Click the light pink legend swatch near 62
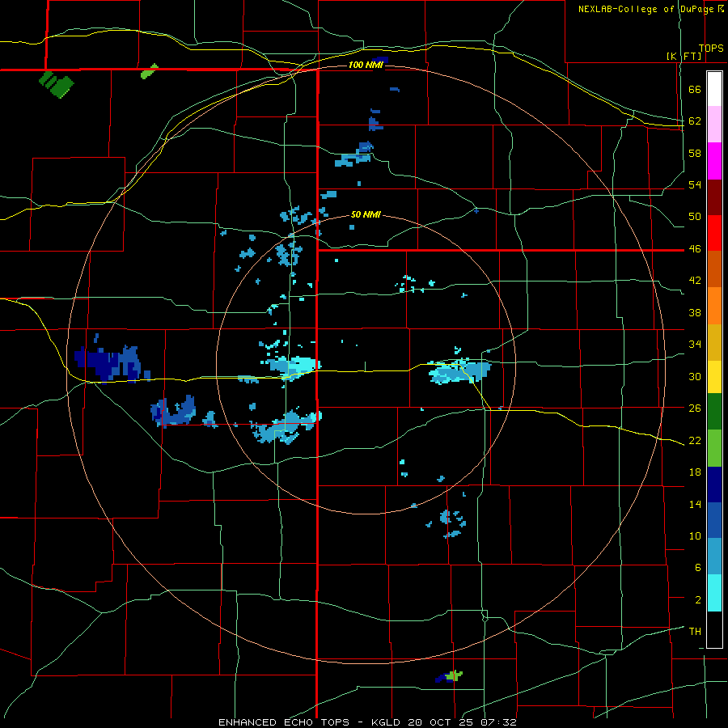The image size is (728, 728). point(714,125)
